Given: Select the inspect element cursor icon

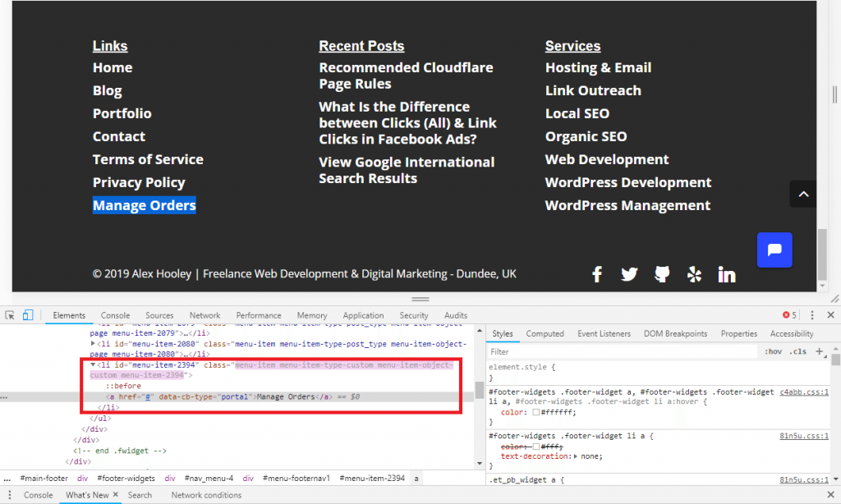Looking at the screenshot, I should tap(10, 315).
